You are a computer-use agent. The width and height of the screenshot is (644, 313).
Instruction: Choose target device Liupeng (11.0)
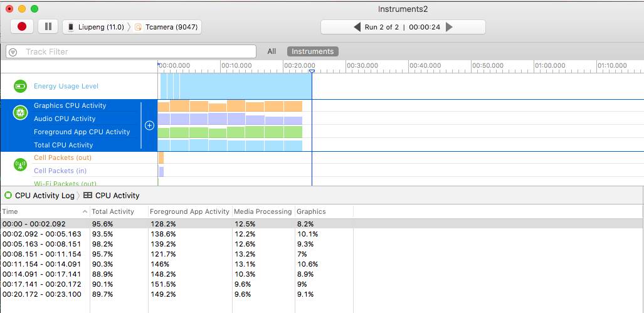(96, 27)
